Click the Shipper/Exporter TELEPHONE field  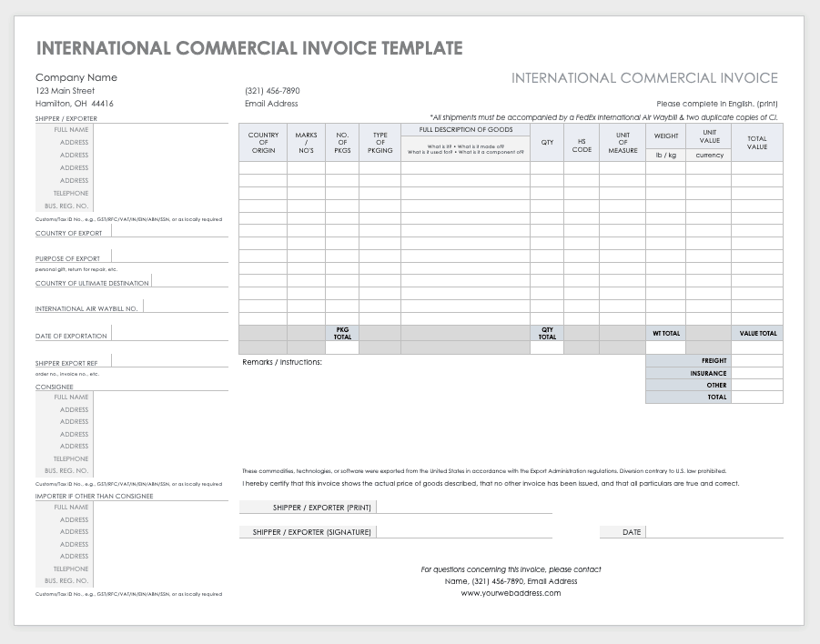(x=160, y=193)
